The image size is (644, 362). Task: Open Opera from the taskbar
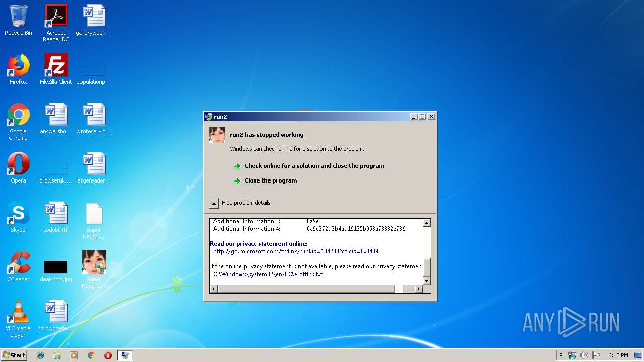point(108,355)
